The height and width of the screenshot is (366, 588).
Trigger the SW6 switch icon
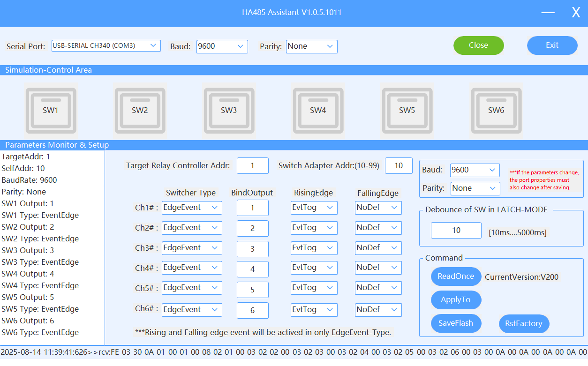click(496, 110)
